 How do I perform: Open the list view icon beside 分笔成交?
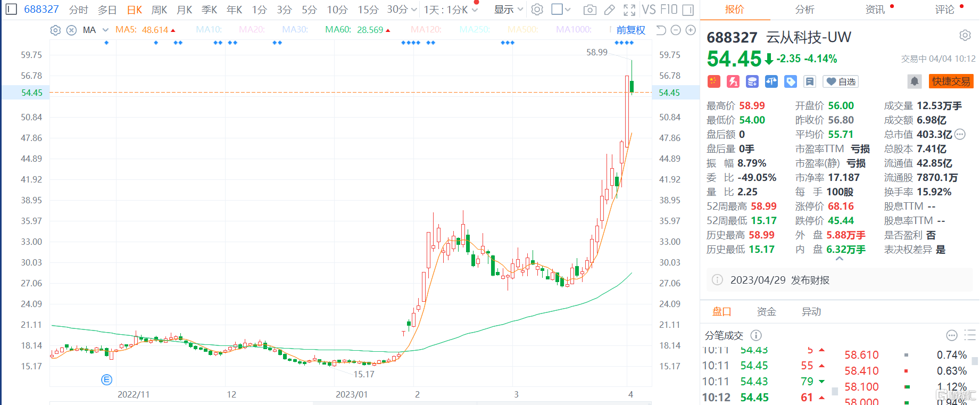point(970,335)
